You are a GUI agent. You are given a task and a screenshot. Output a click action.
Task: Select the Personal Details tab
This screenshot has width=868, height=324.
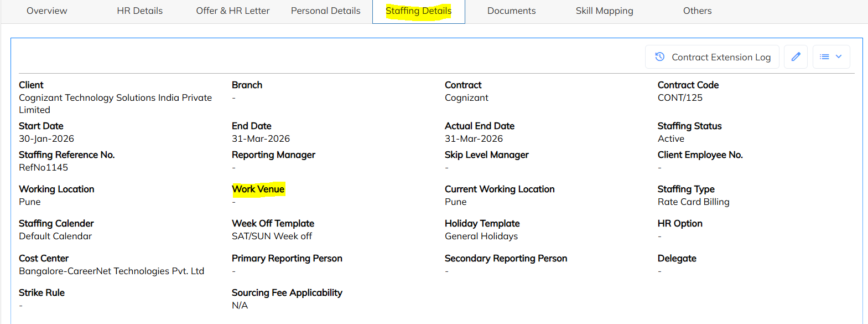[325, 11]
